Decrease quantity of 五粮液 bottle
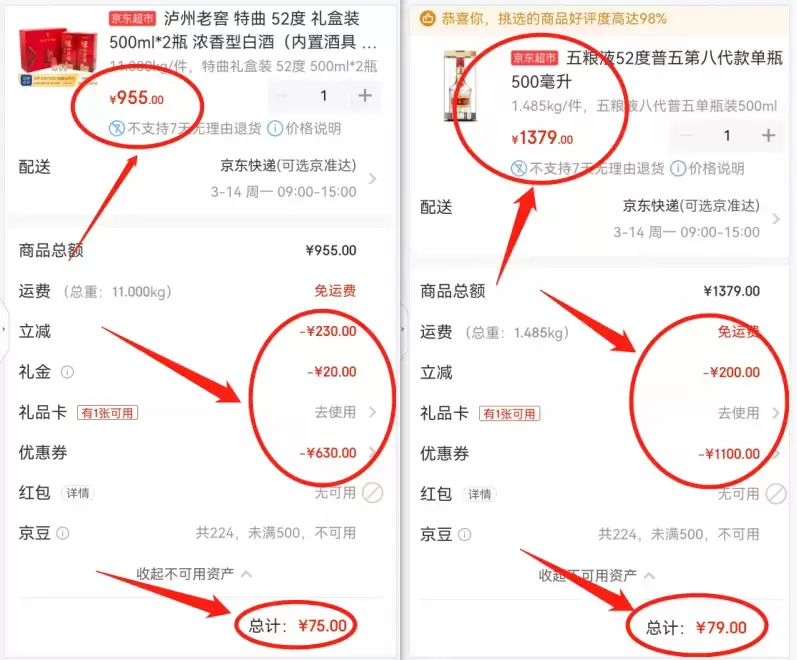797x660 pixels. tap(686, 135)
